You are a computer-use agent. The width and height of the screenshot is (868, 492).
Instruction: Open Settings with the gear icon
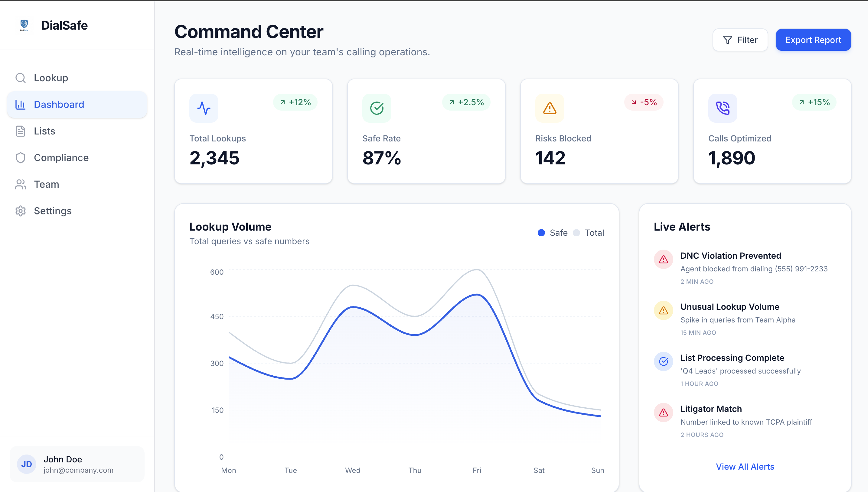(21, 211)
